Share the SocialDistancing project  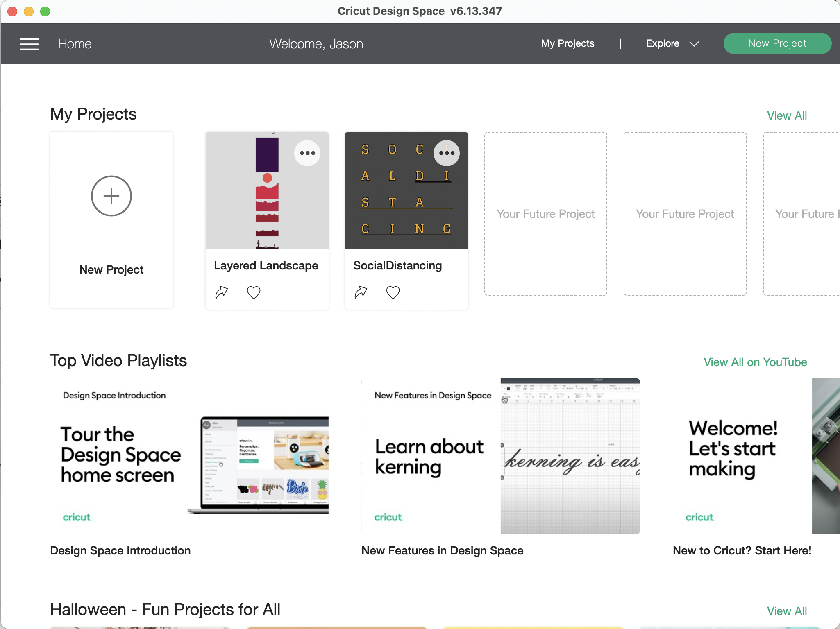[x=361, y=292]
